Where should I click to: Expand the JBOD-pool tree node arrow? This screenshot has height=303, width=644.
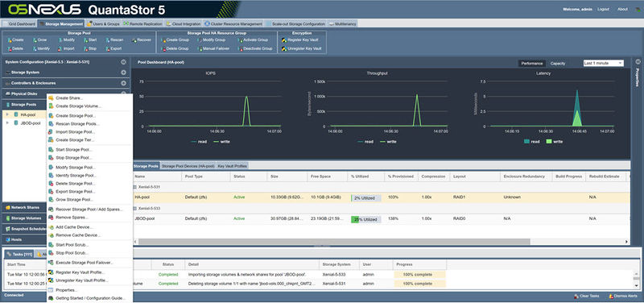click(7, 123)
